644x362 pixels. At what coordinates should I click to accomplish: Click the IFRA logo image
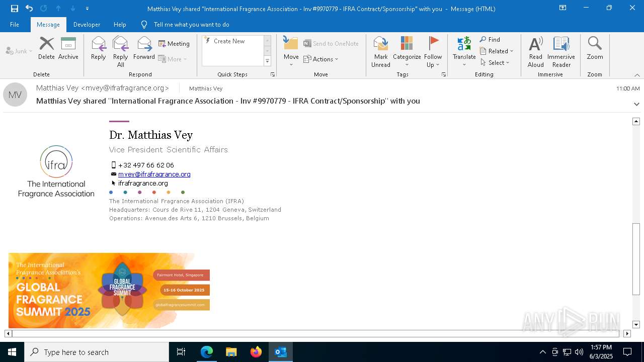56,171
